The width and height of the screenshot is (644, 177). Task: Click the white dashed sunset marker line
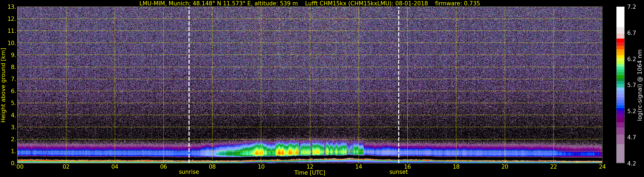[x=398, y=85]
